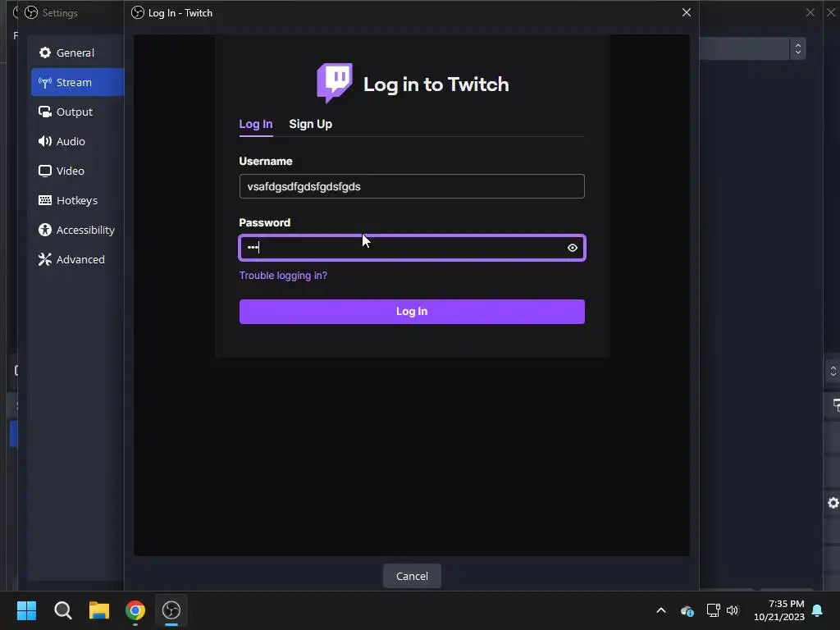Screen dimensions: 840x630
Task: Focus the Username input field
Action: tap(412, 186)
